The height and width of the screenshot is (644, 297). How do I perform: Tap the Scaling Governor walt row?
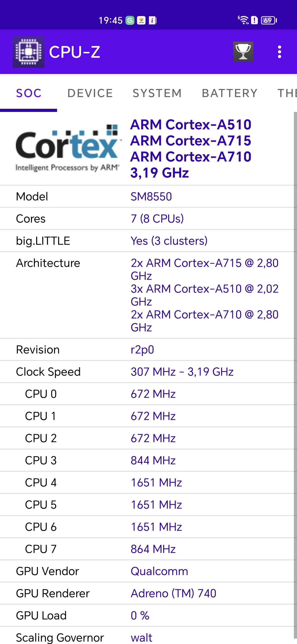click(147, 637)
